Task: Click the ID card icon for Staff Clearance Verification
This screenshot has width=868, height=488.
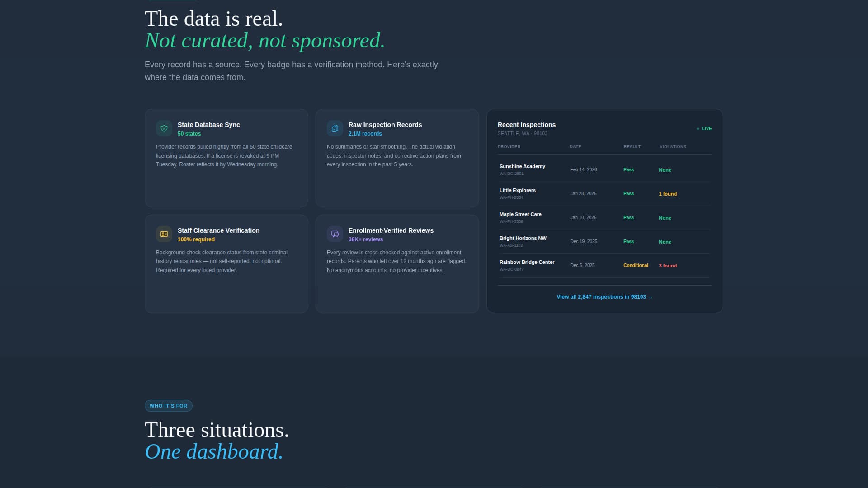Action: [x=164, y=234]
